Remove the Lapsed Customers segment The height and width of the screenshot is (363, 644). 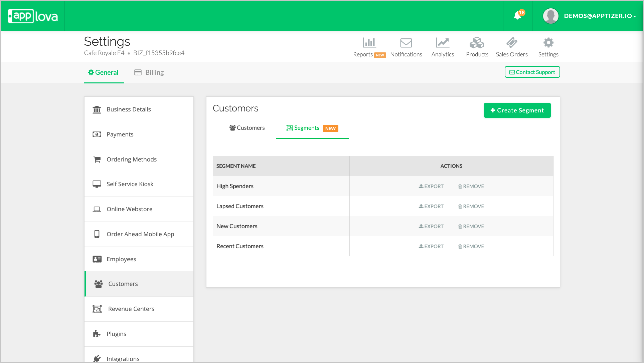471,206
